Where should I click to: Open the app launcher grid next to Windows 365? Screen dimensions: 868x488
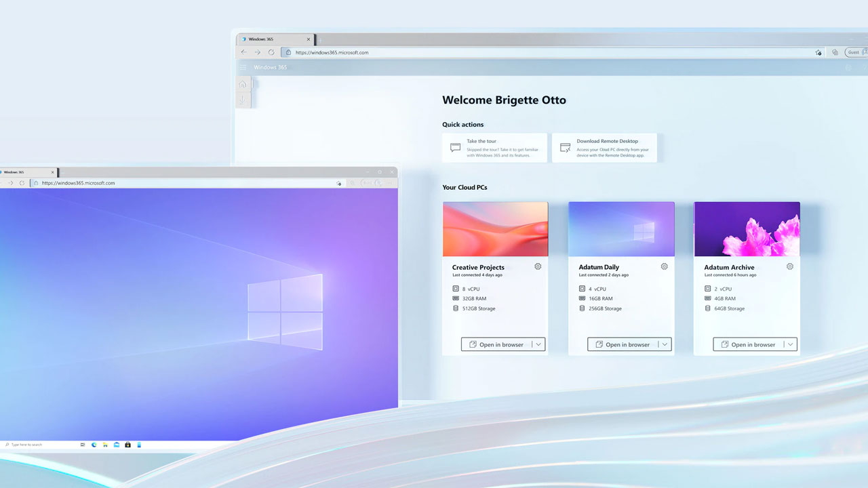coord(243,67)
